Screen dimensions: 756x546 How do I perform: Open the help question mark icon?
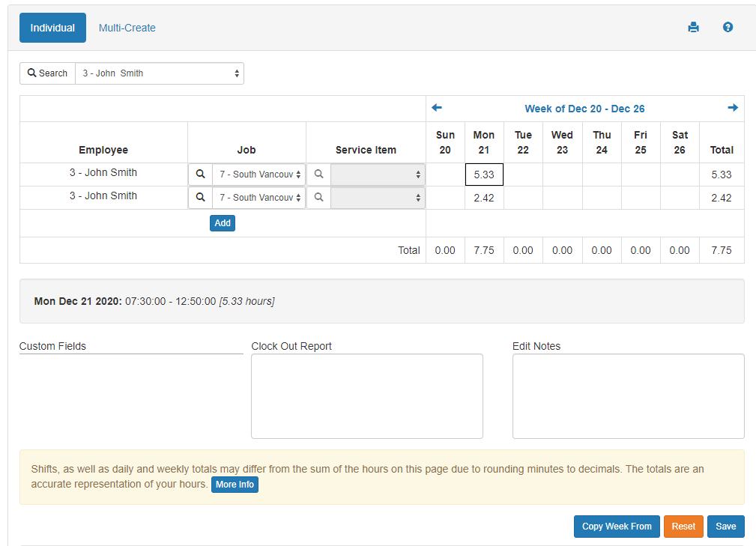728,28
